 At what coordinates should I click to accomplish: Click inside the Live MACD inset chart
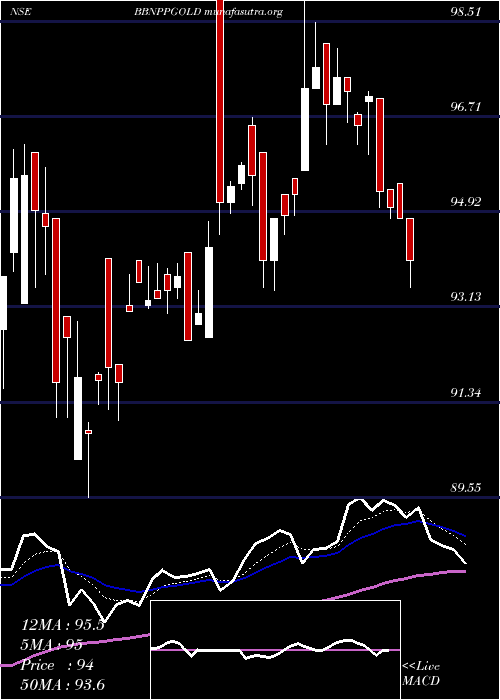coord(275,650)
